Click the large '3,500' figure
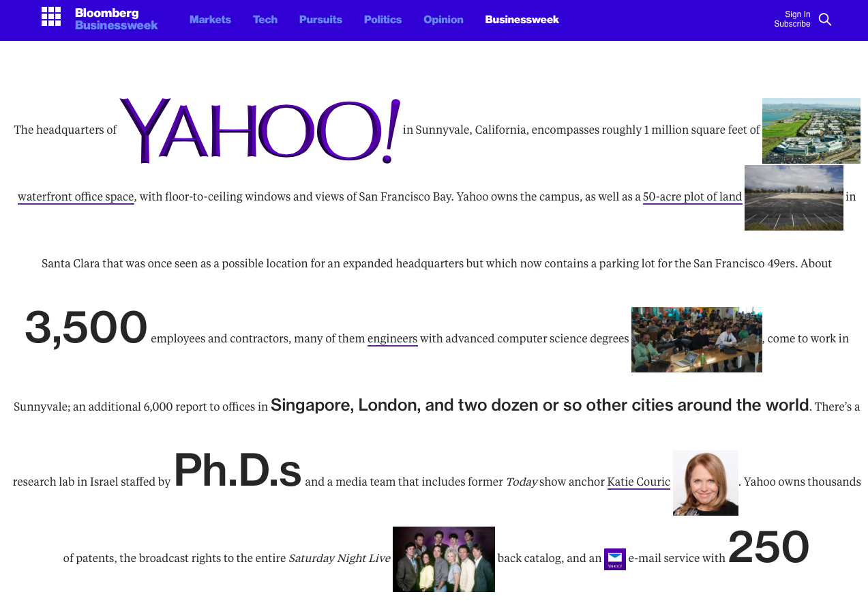 [x=86, y=328]
